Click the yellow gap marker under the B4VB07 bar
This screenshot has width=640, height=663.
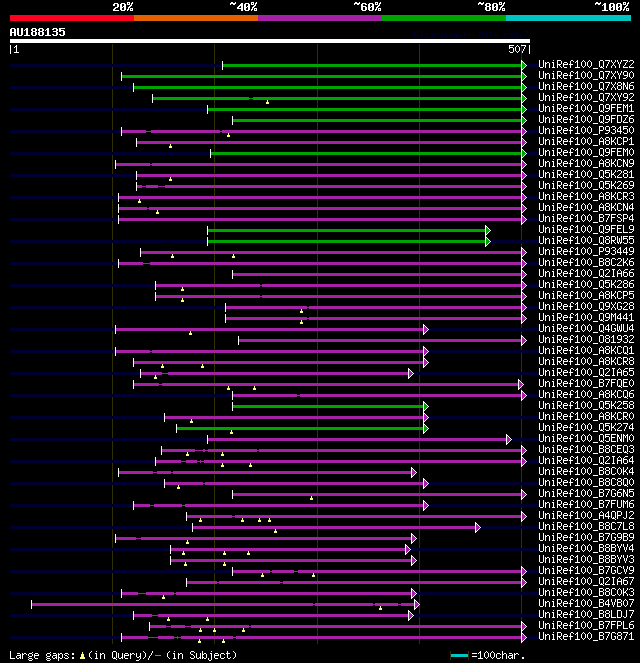click(380, 608)
